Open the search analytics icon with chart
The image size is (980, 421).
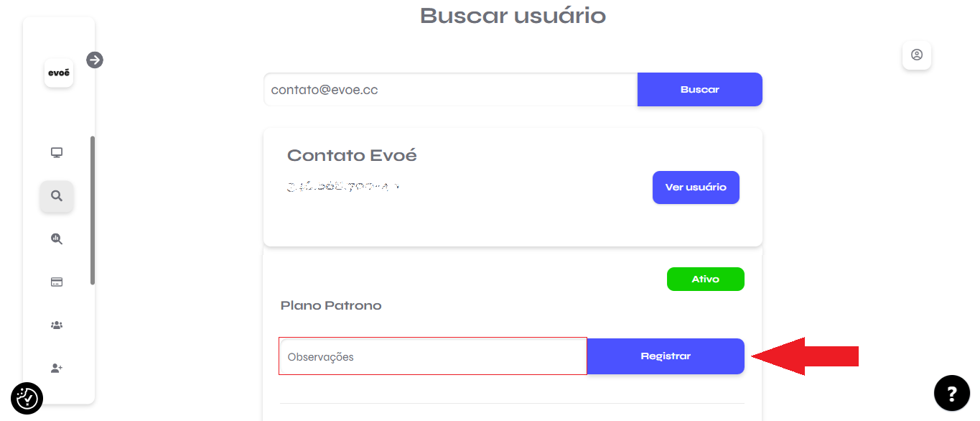(x=57, y=239)
